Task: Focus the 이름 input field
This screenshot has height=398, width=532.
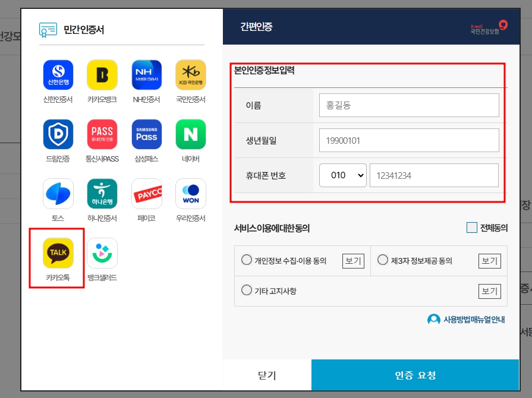Action: [409, 105]
